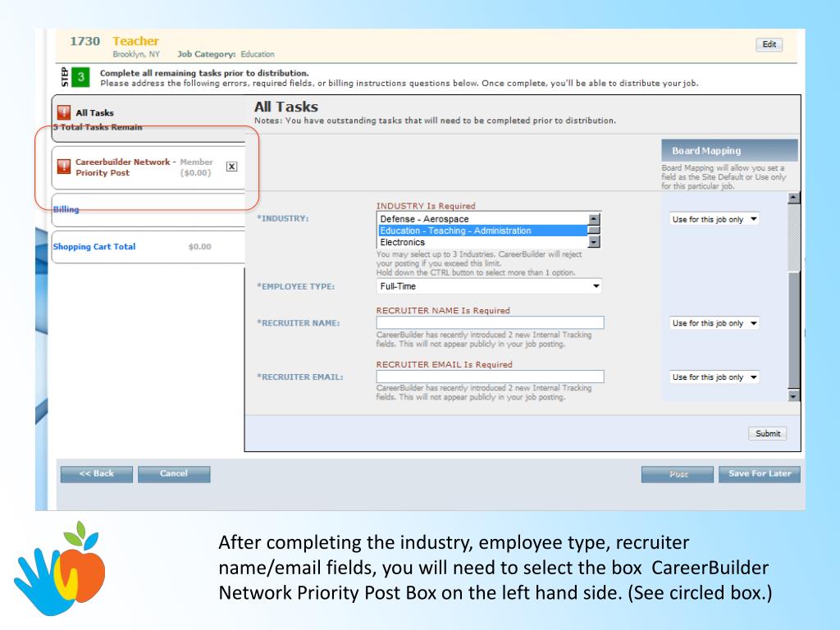Select the Careerbuilder Network Priority Post box
840x630 pixels.
click(x=148, y=167)
